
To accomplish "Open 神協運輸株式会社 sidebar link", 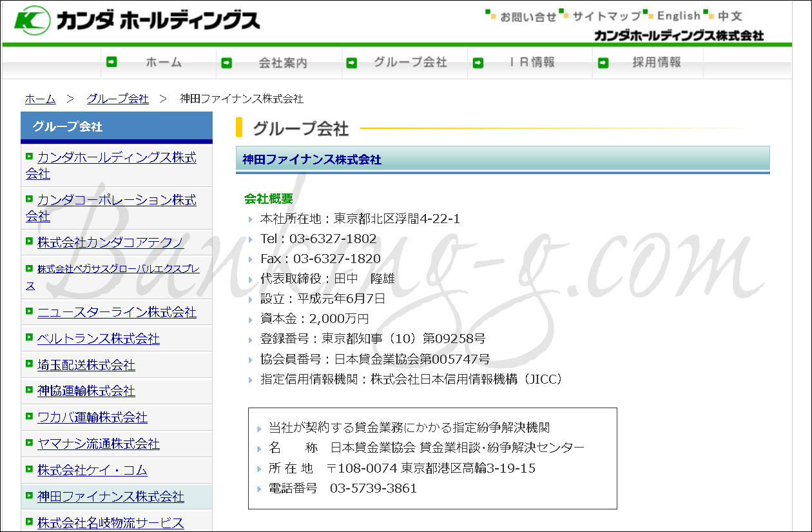I will (x=86, y=391).
